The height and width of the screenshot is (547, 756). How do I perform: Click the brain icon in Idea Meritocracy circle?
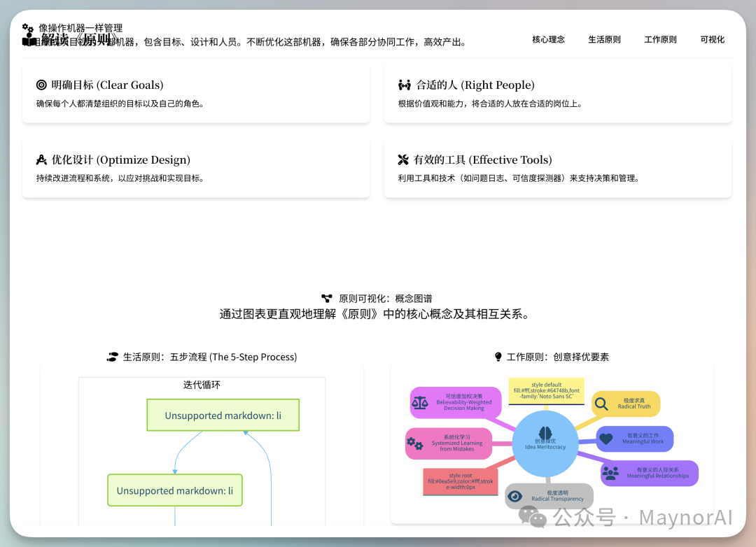click(x=545, y=432)
